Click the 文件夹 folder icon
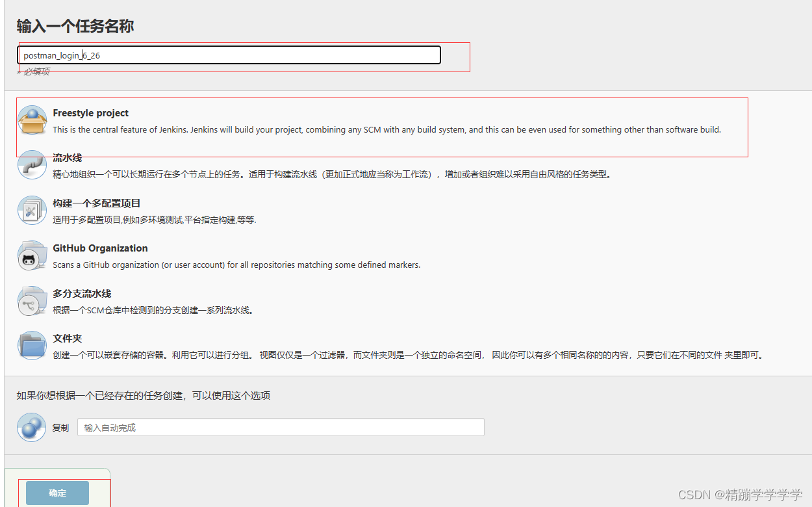Image resolution: width=812 pixels, height=507 pixels. [32, 346]
